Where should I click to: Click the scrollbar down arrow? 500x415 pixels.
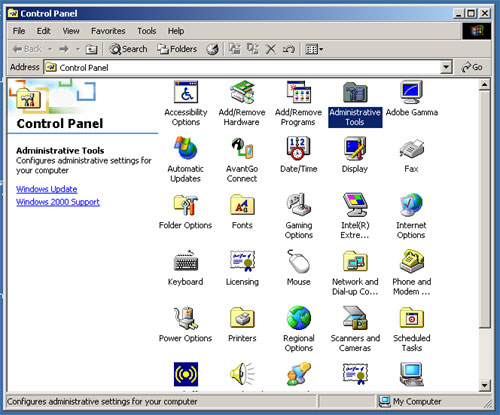point(484,385)
